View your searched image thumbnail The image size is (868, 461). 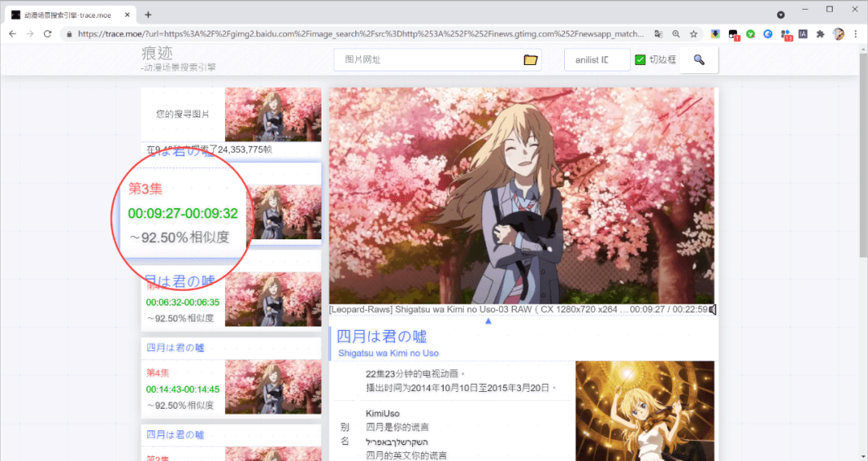click(273, 114)
